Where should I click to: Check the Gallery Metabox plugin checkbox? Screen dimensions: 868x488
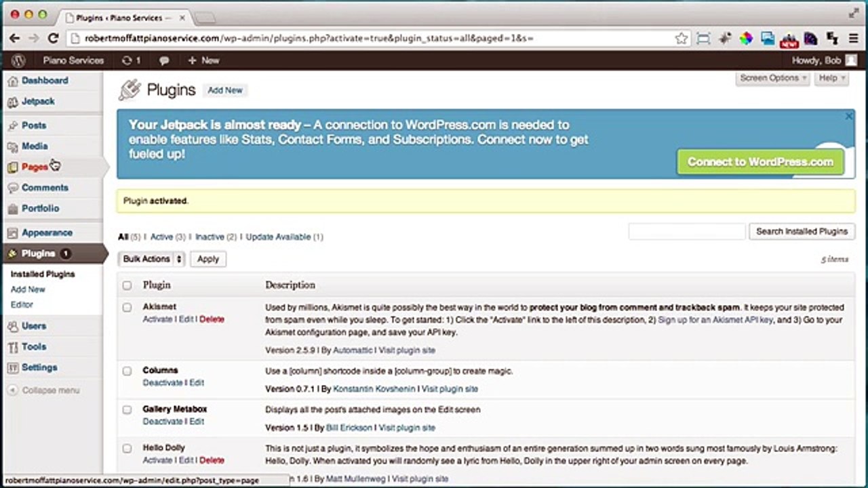coord(127,409)
